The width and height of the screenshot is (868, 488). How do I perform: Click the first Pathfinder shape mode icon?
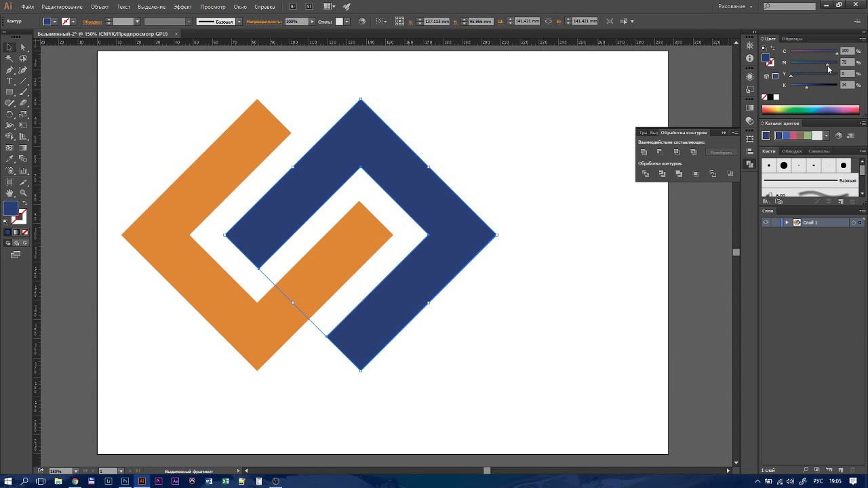tap(644, 152)
